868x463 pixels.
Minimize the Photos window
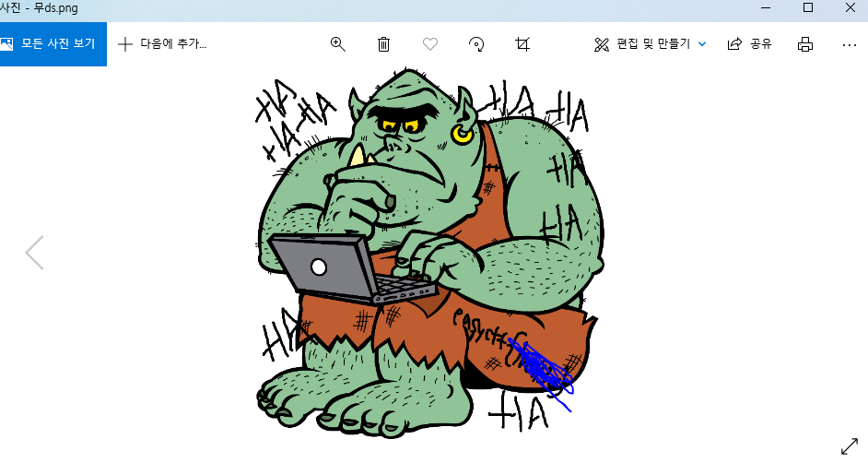pyautogui.click(x=766, y=7)
